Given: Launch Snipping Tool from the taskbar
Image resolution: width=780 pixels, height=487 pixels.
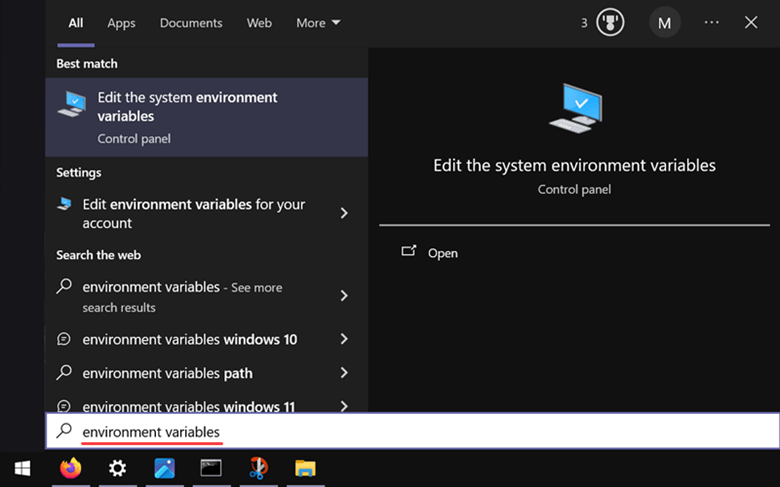Looking at the screenshot, I should 258,468.
